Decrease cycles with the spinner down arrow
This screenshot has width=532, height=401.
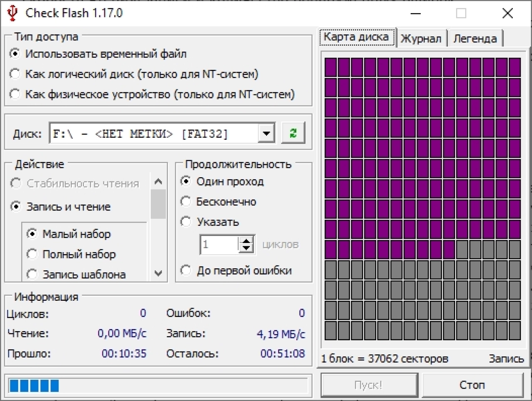pos(246,248)
